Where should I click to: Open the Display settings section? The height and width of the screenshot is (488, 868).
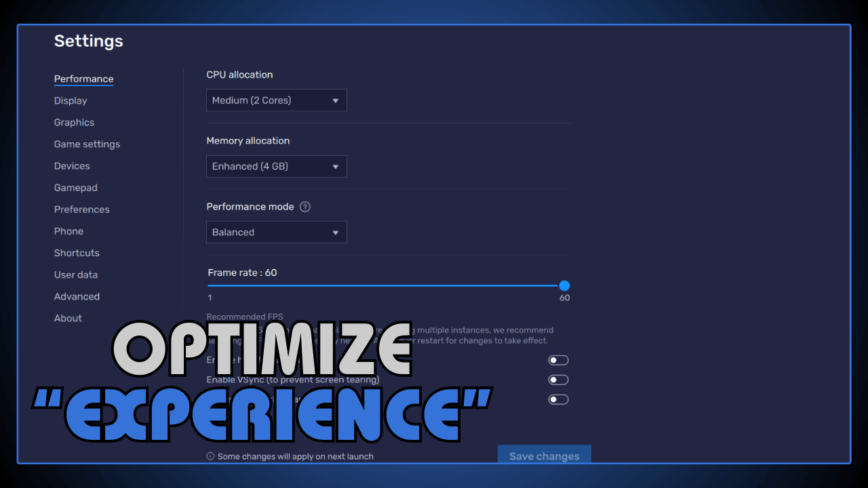[71, 100]
